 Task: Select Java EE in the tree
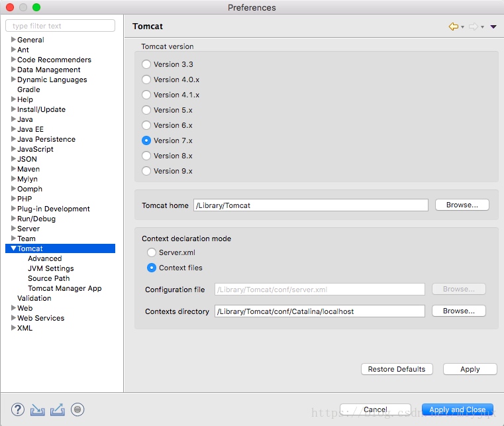(30, 129)
